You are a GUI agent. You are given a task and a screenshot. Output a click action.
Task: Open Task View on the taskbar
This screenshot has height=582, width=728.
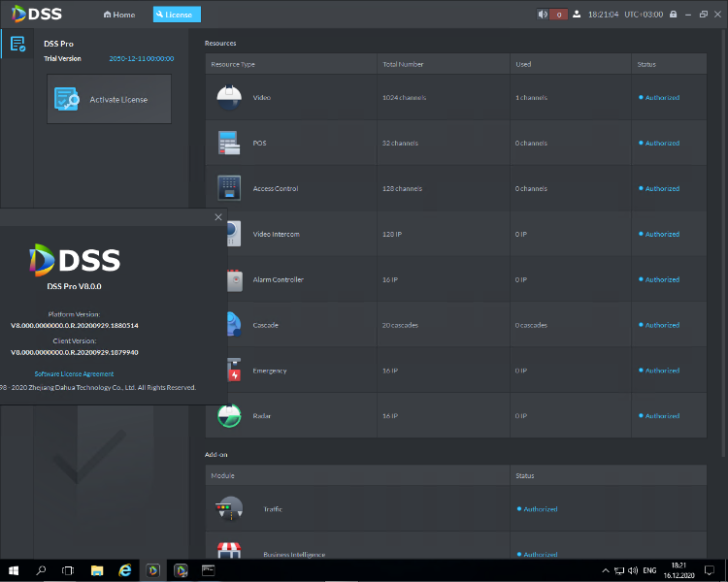coord(68,570)
